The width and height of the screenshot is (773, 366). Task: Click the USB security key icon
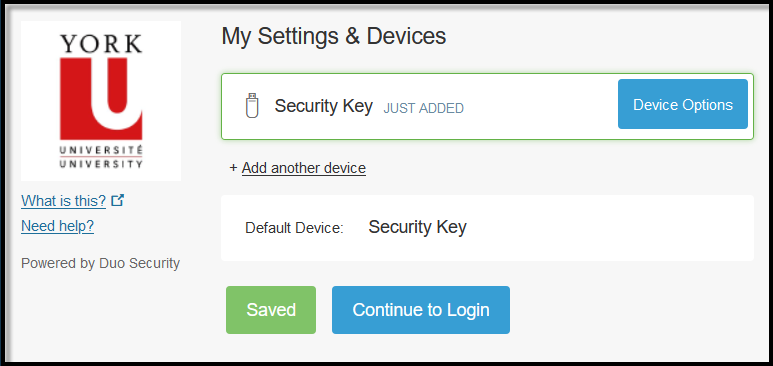click(x=252, y=106)
